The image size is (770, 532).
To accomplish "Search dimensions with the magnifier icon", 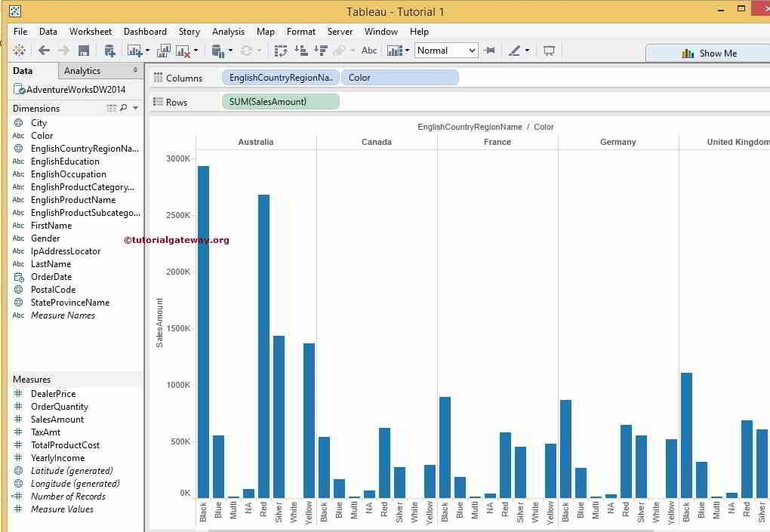I will pyautogui.click(x=124, y=109).
